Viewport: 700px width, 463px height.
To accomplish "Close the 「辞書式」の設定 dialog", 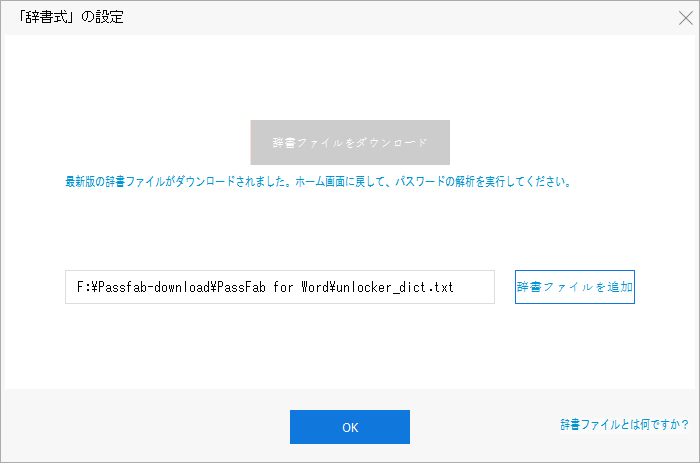I will (684, 17).
